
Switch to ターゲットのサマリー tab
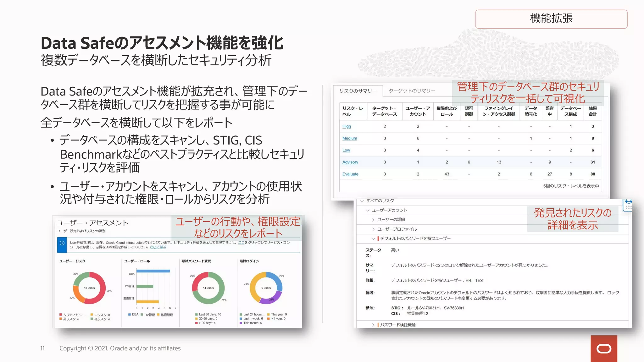[412, 91]
